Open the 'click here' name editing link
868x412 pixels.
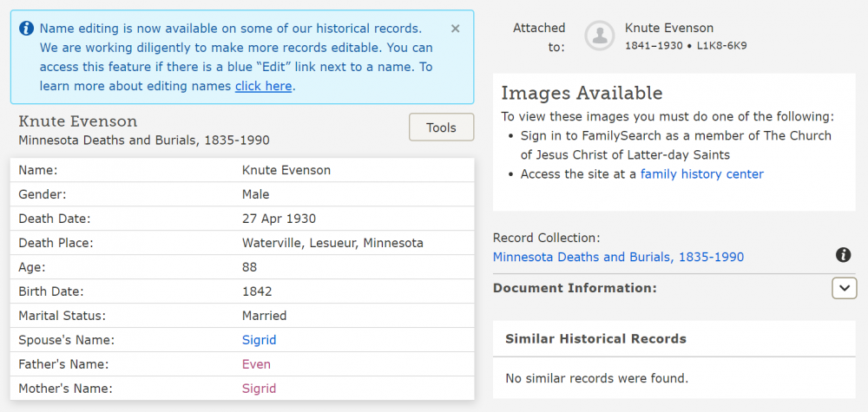pos(263,86)
